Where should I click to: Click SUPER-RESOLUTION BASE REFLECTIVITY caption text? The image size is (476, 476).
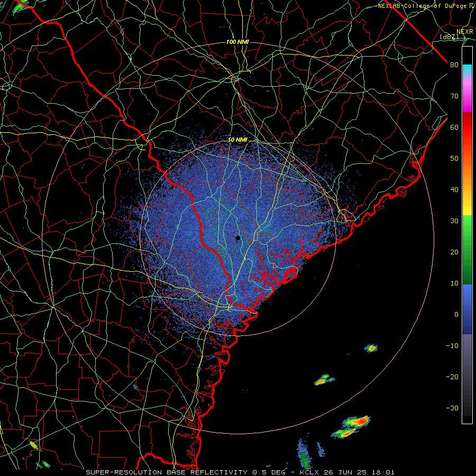click(x=167, y=472)
